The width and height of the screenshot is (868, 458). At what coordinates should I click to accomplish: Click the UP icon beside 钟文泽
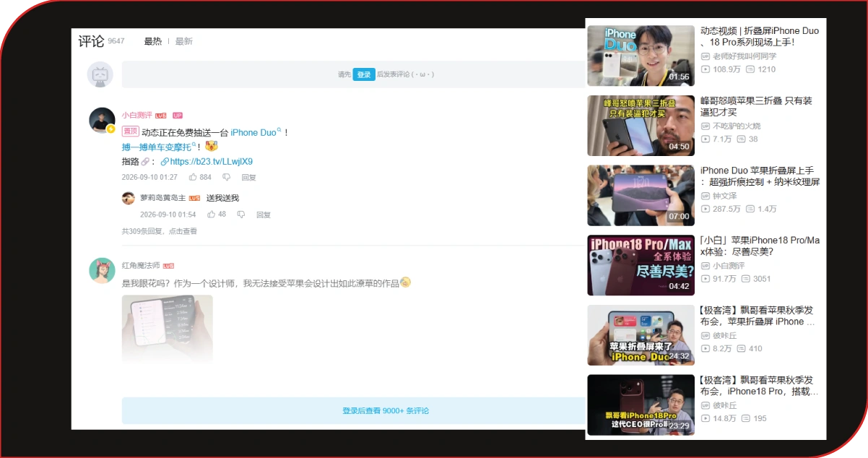click(706, 196)
